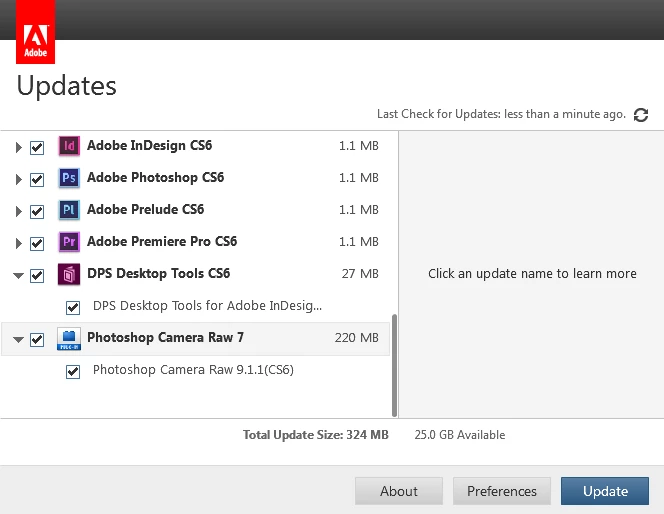Select the Adobe InDesign CS6 update name
The height and width of the screenshot is (514, 664).
coord(149,146)
